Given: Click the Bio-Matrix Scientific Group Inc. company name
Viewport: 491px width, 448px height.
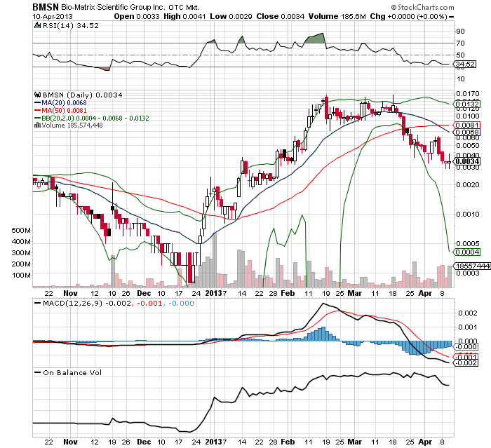Looking at the screenshot, I should click(113, 7).
